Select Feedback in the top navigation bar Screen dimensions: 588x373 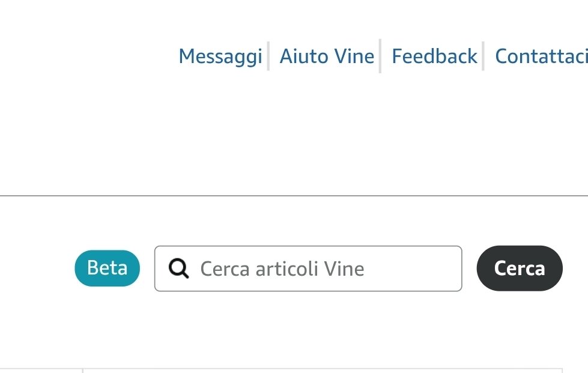(434, 56)
